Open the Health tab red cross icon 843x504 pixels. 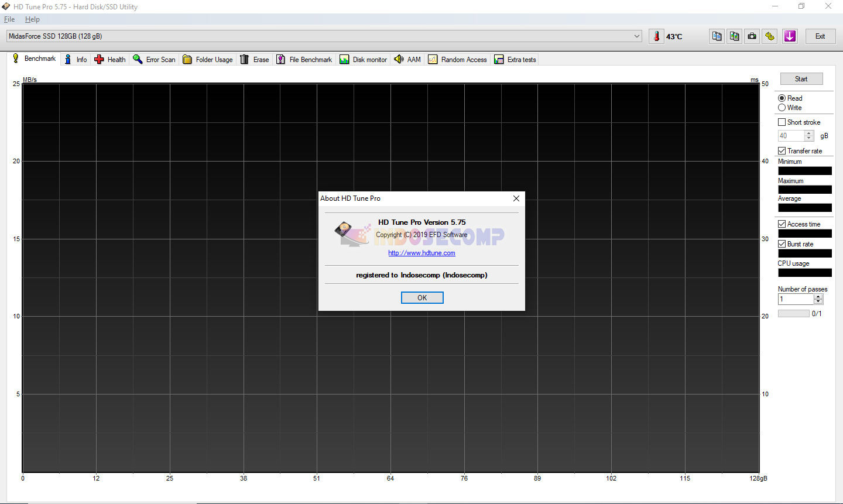pos(99,59)
